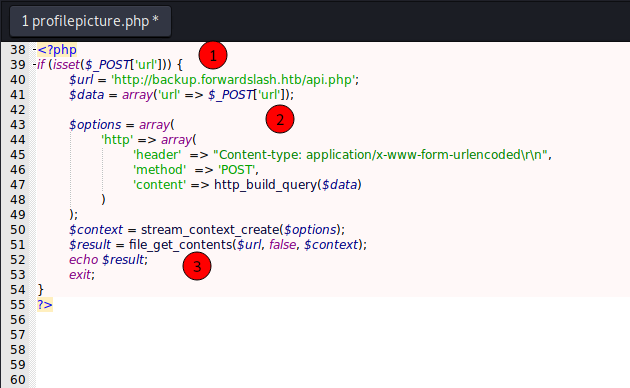
Task: Click the file_get_contents function name
Action: 181,245
